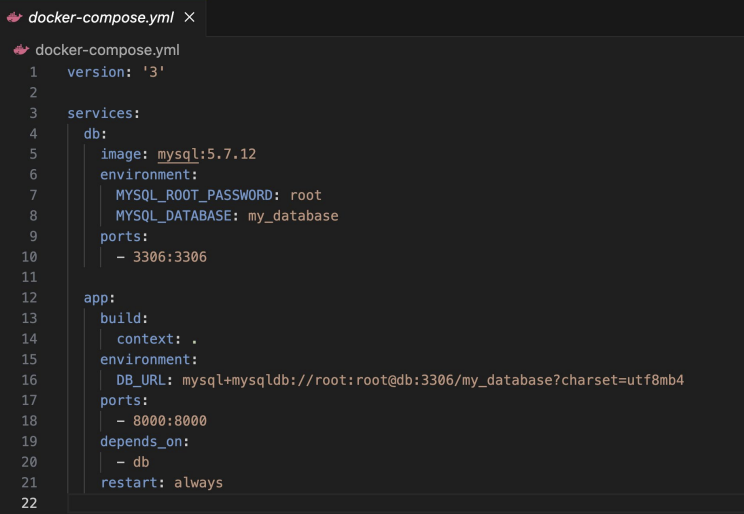
Task: Place cursor on MYSQL_ROOT_PASSWORD key
Action: 194,195
